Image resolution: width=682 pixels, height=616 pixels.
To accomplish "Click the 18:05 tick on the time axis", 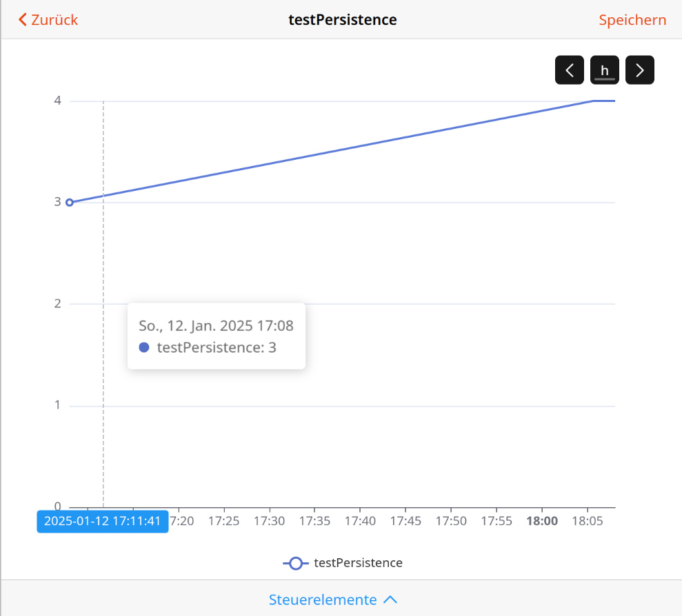I will (x=587, y=521).
